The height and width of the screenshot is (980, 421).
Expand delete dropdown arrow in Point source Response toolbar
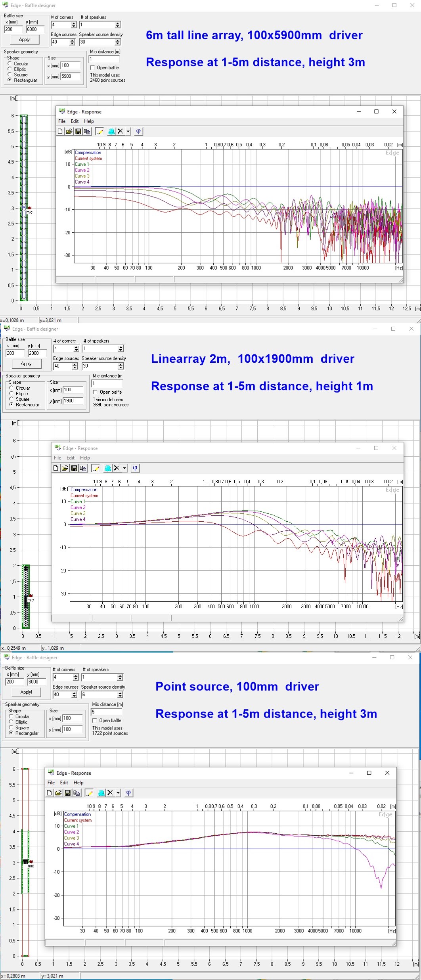118,792
